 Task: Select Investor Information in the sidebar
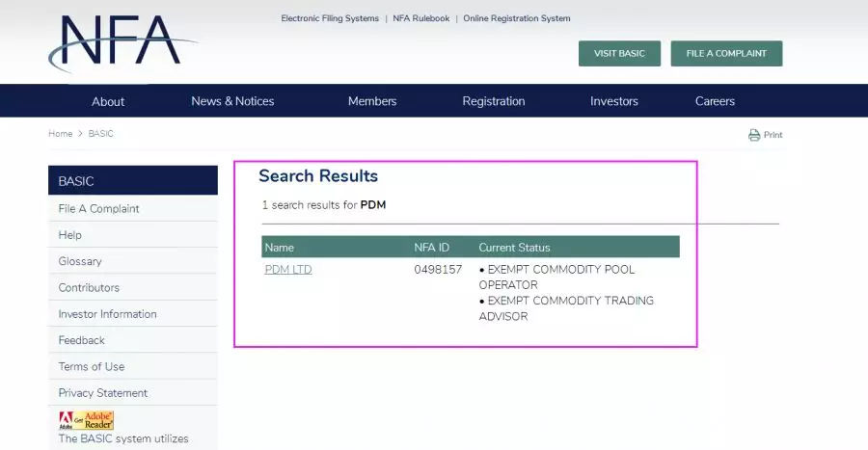coord(107,314)
